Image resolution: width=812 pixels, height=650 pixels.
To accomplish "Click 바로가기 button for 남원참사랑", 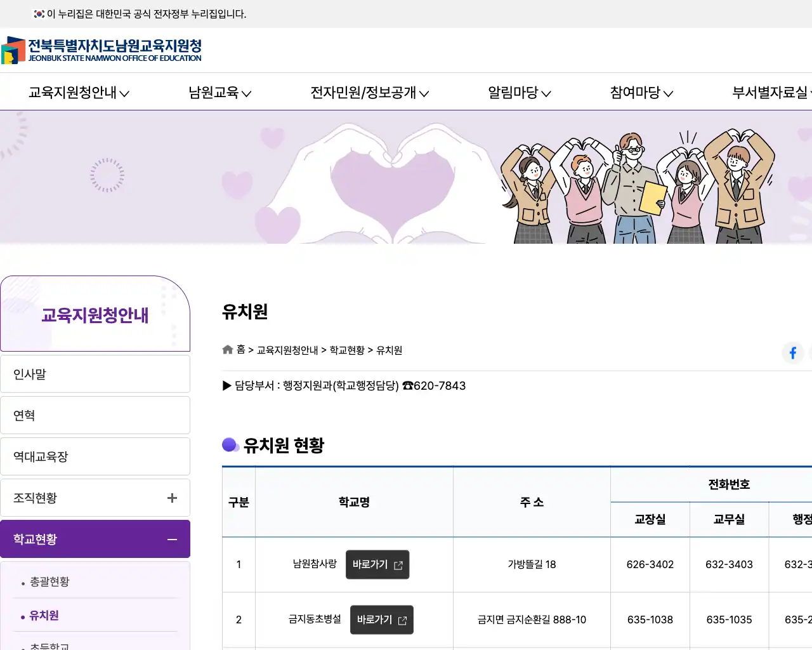I will coord(377,563).
